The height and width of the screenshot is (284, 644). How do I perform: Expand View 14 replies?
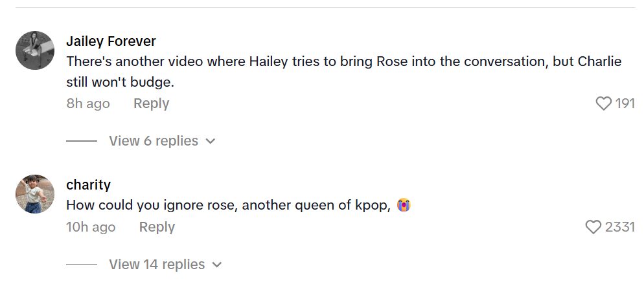click(157, 265)
